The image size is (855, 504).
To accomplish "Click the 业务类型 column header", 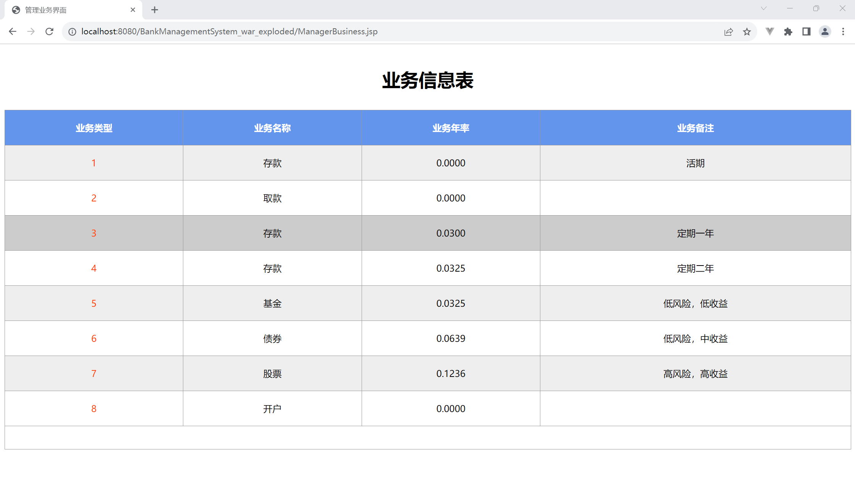I will coord(94,128).
